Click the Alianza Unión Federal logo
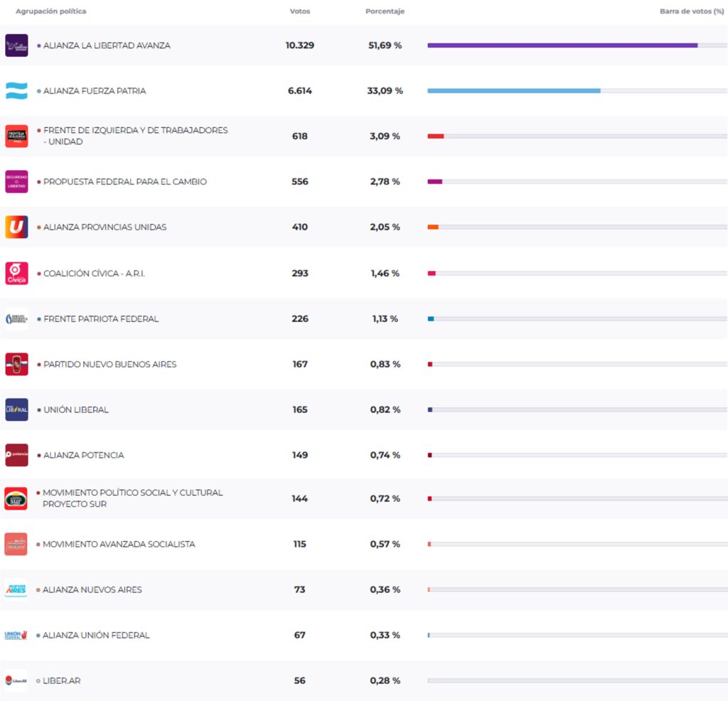This screenshot has height=711, width=728. click(16, 635)
